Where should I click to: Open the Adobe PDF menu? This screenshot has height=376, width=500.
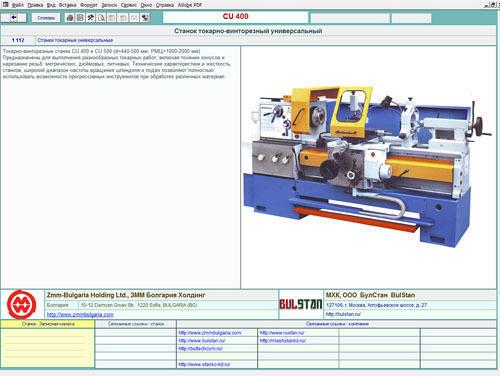(x=190, y=5)
